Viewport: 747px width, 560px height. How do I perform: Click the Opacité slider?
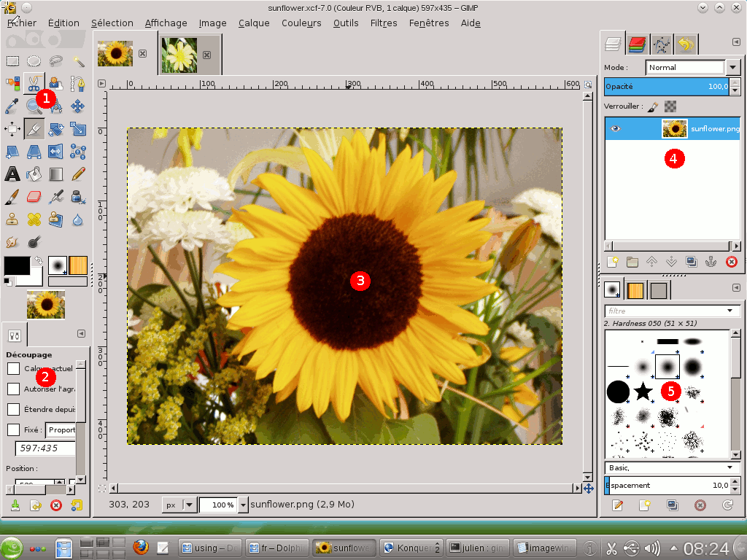[x=660, y=87]
